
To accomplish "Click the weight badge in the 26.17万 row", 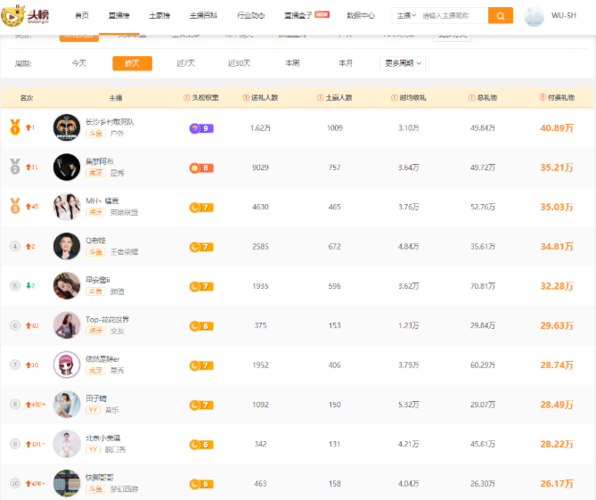I will 201,484.
